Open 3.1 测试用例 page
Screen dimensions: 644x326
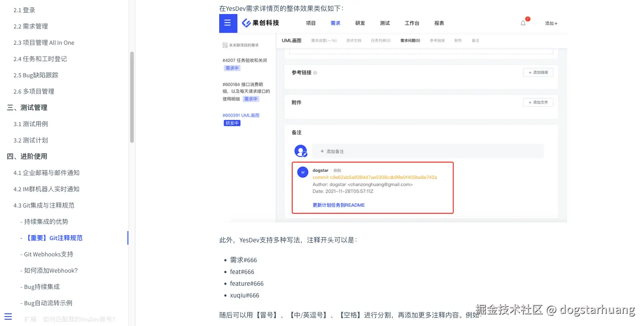coord(31,124)
